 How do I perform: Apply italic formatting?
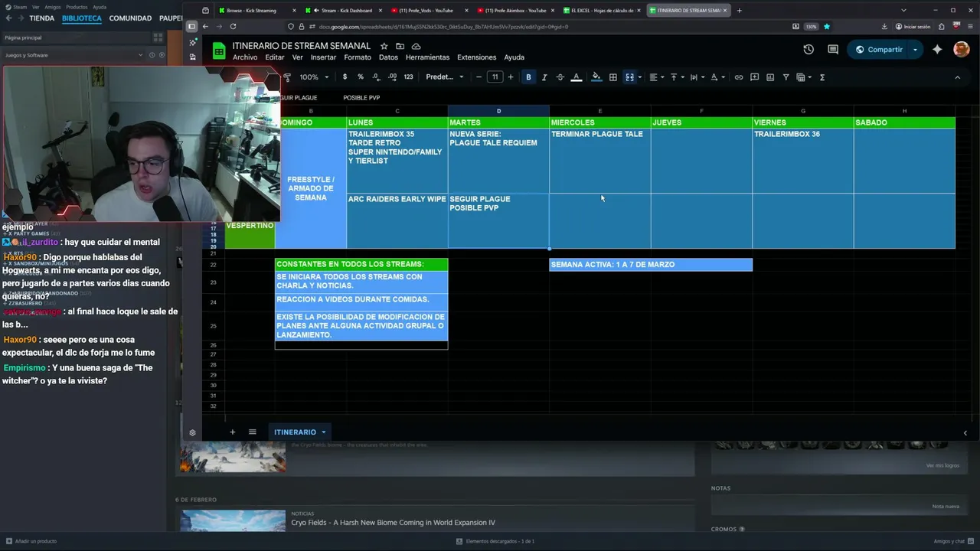coord(544,77)
